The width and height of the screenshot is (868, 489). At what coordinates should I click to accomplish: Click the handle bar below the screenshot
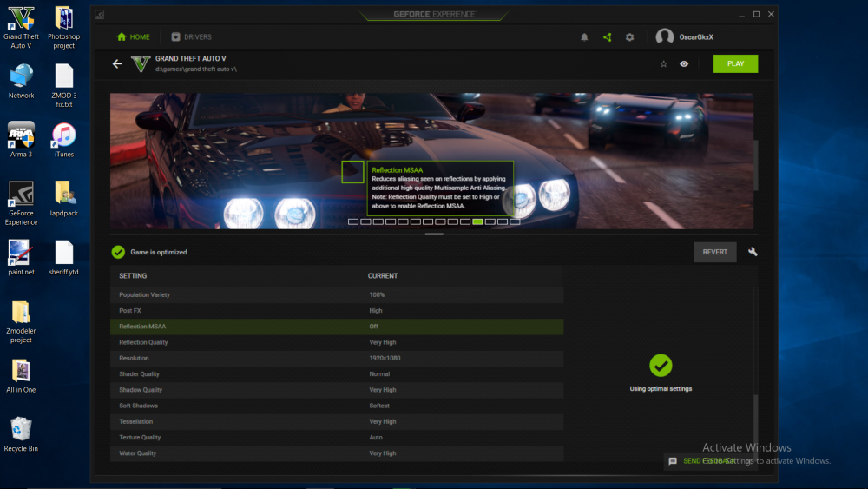click(434, 234)
